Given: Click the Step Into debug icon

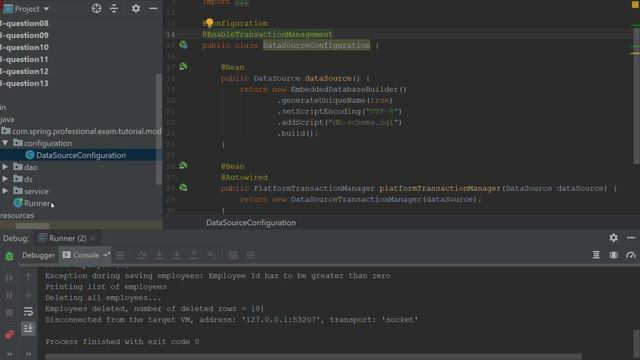Looking at the screenshot, I should tap(159, 255).
